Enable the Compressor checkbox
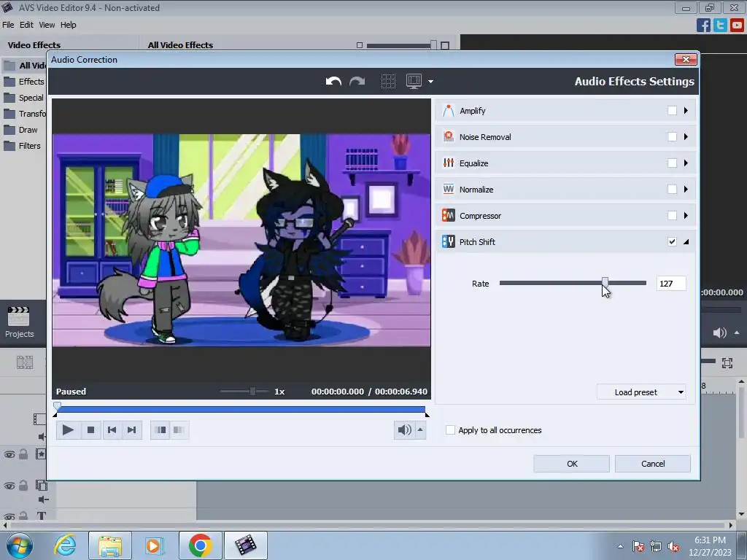Screen dimensions: 747x560 (672, 215)
